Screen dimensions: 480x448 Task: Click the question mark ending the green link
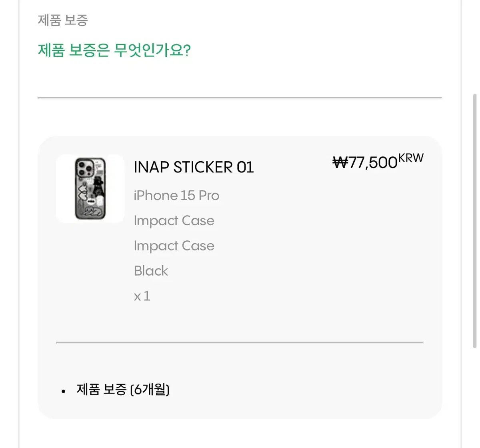187,51
